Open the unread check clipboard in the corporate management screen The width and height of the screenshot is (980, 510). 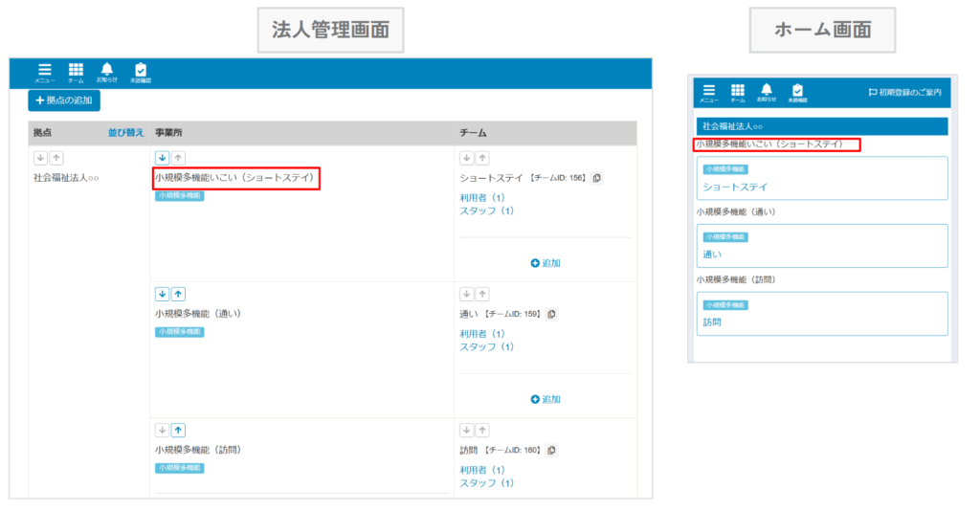click(x=141, y=73)
